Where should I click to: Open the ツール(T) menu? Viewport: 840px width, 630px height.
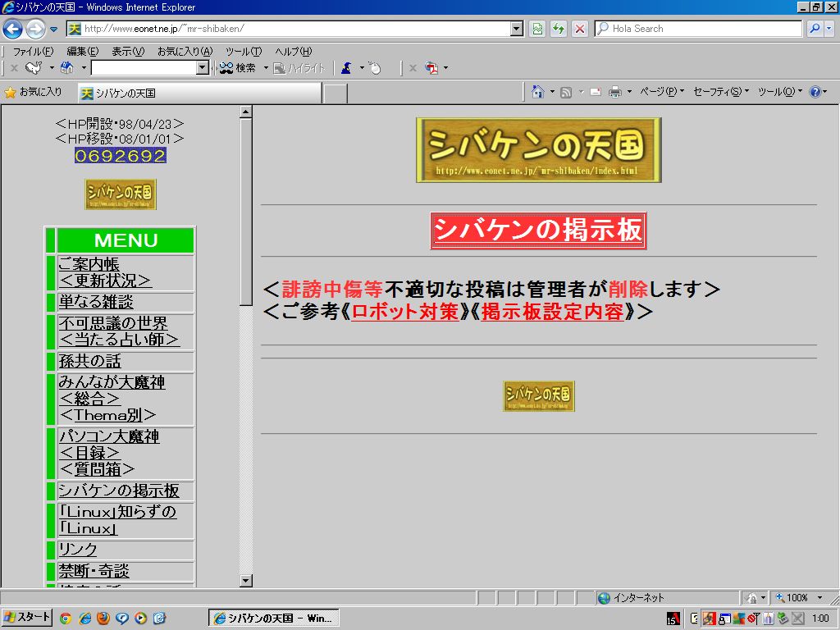244,52
